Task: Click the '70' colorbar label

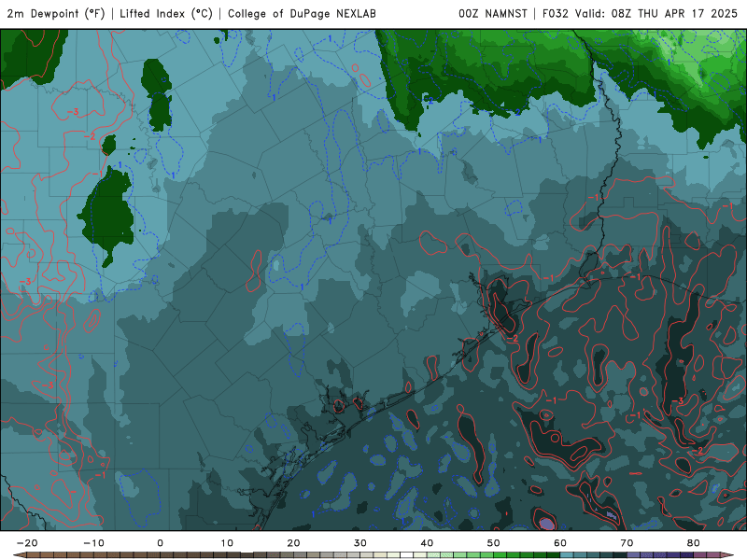Action: (627, 543)
